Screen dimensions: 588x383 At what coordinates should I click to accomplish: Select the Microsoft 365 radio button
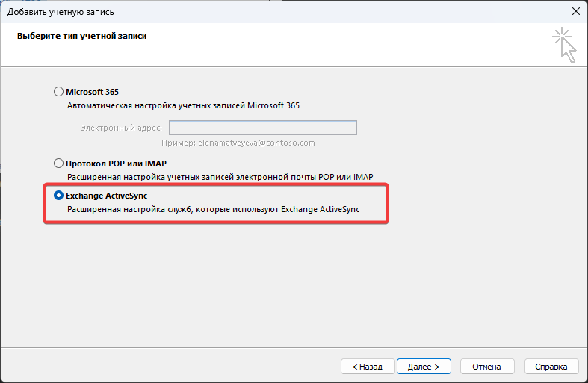point(59,92)
